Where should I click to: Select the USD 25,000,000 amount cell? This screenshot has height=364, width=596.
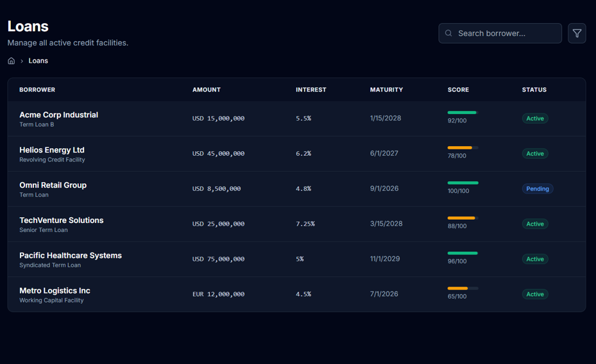(218, 224)
